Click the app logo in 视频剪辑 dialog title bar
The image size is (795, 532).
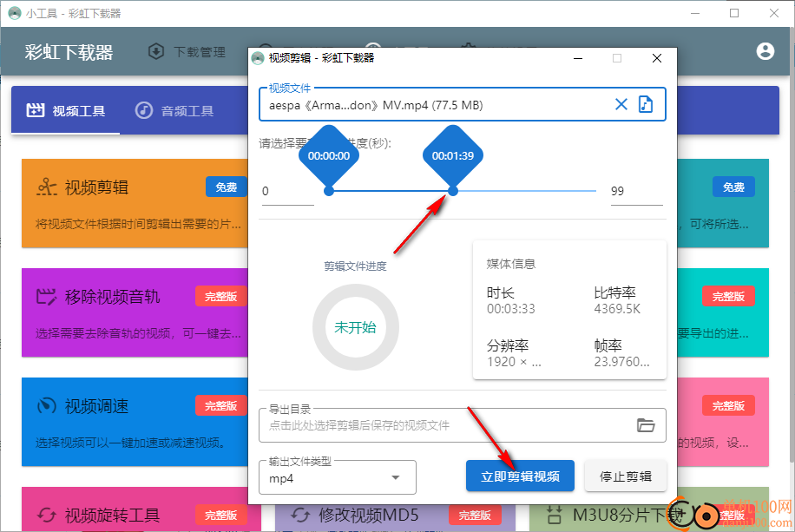[258, 58]
